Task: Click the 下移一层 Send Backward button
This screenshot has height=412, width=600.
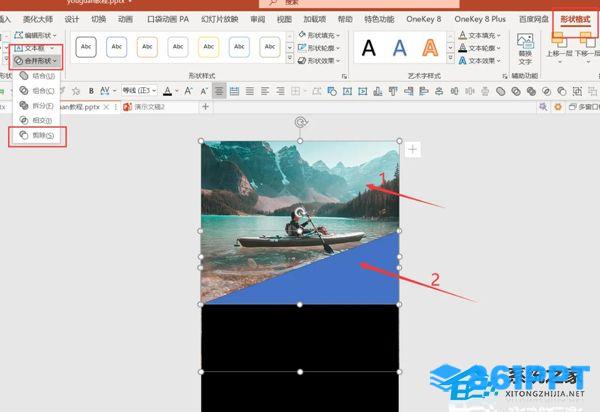Action: pyautogui.click(x=587, y=48)
